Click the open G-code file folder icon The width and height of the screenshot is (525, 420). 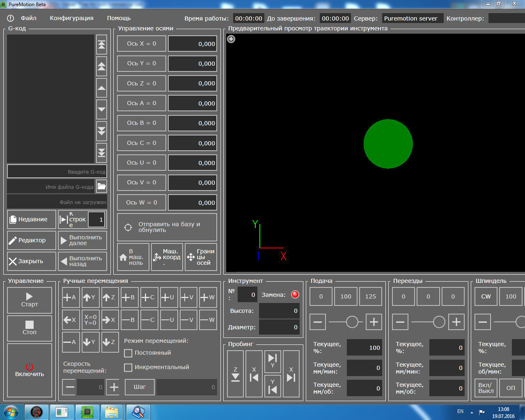(x=101, y=186)
